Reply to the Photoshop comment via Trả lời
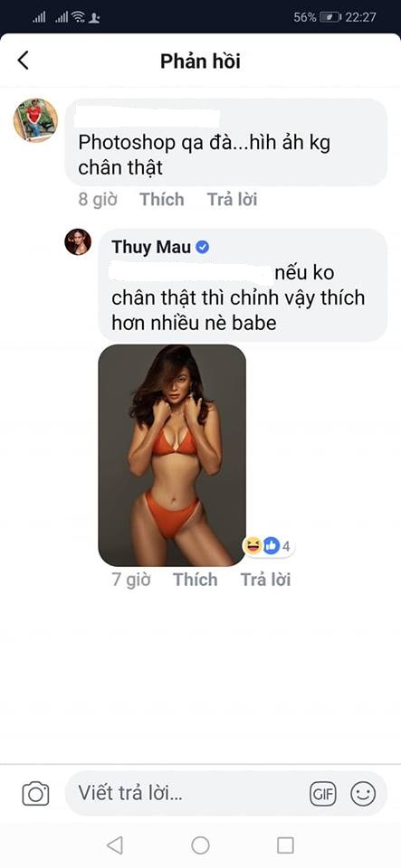Screen dimensions: 401x868 [232, 199]
